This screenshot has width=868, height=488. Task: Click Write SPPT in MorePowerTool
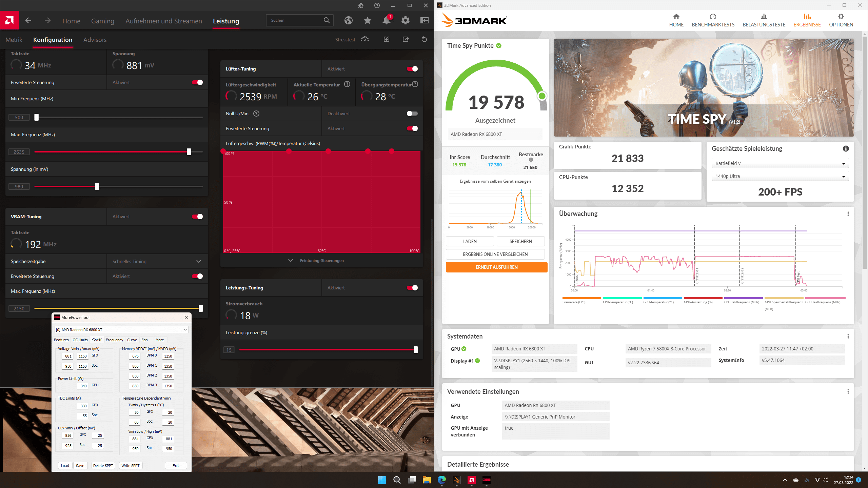tap(131, 466)
